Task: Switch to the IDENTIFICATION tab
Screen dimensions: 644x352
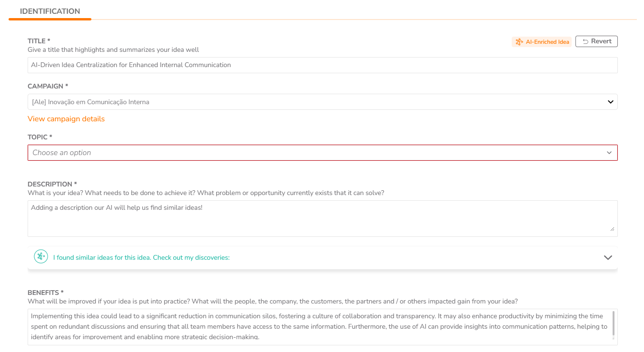Action: (50, 11)
